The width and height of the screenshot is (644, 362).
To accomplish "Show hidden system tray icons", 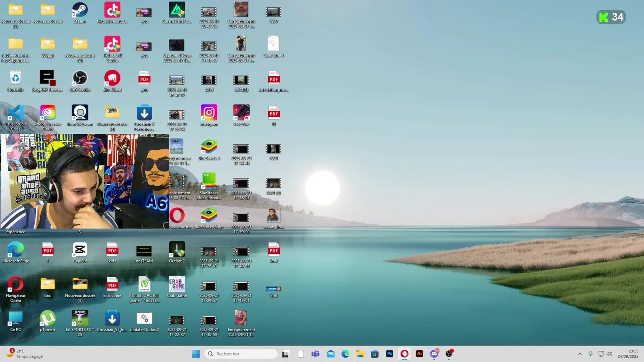I will point(579,354).
